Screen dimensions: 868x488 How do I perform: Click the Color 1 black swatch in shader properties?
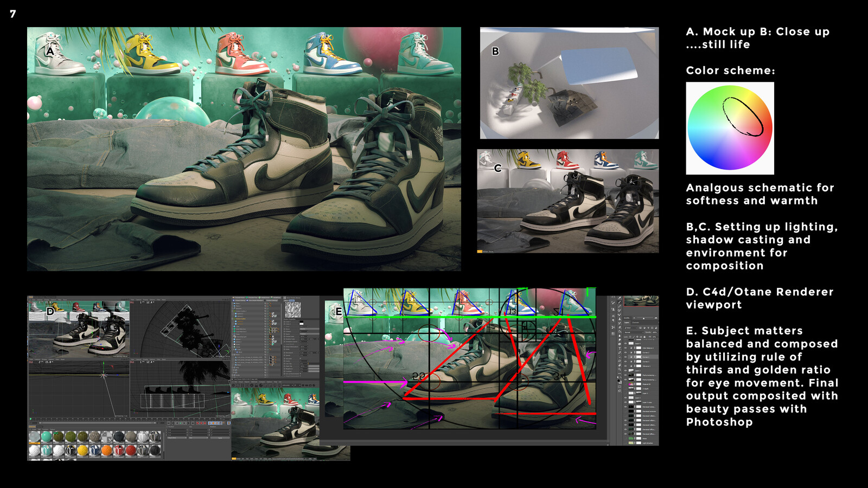[x=302, y=322]
